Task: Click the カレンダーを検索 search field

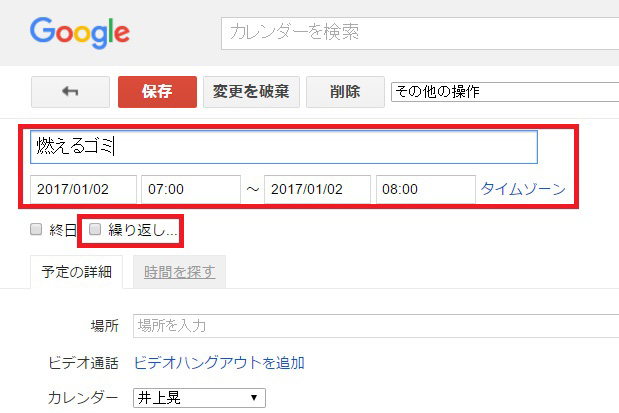Action: 420,33
